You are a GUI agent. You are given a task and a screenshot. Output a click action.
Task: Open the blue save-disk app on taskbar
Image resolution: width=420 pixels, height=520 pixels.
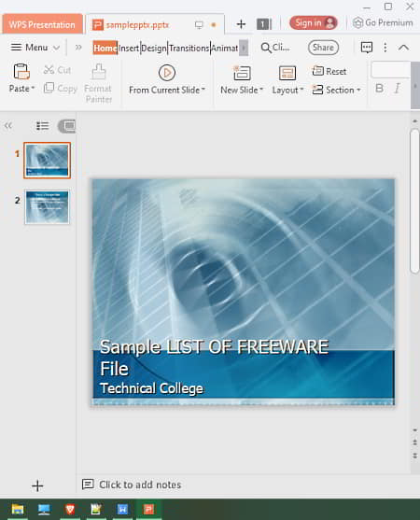(x=122, y=509)
